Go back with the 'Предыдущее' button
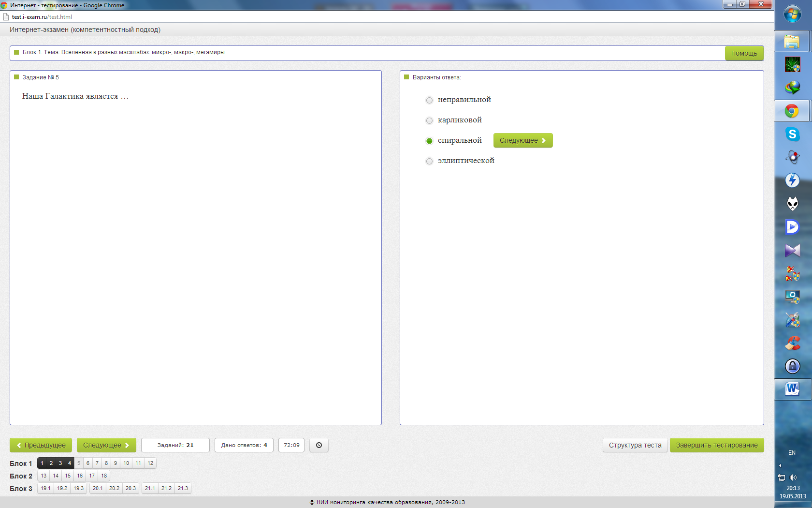Screen dimensions: 812x508 (x=41, y=445)
